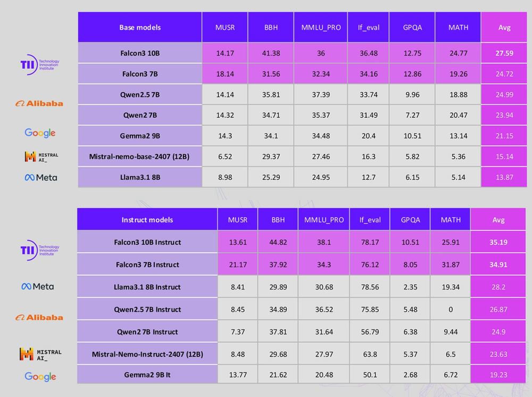Click the 28.2 average for Llama3.1 8B Instruct
Screen dimensions: 532x397
(498, 287)
